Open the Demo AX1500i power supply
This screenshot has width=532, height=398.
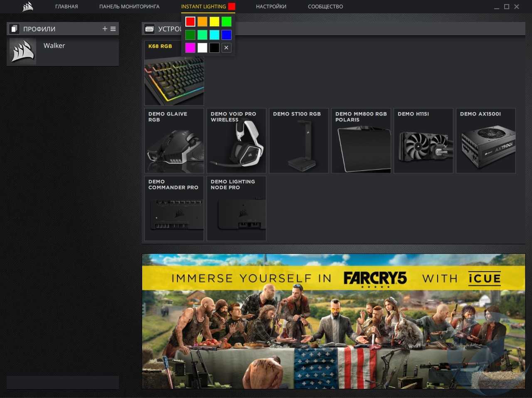pyautogui.click(x=485, y=141)
